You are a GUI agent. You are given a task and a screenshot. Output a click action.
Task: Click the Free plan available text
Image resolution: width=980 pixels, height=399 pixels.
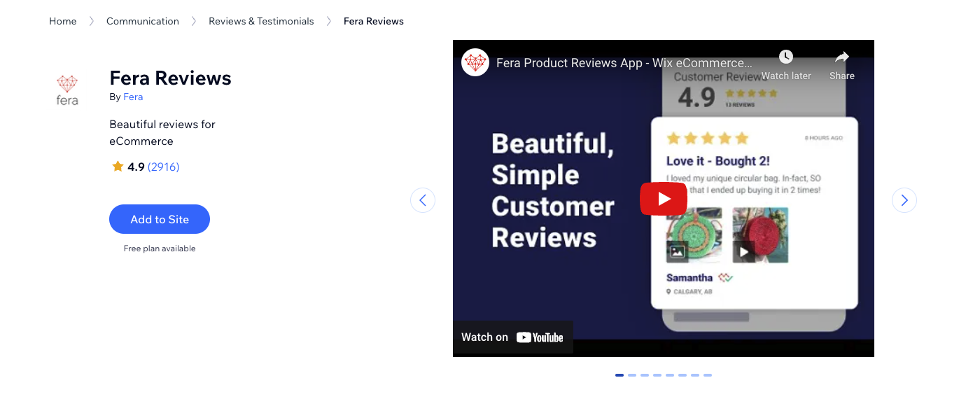click(x=160, y=248)
